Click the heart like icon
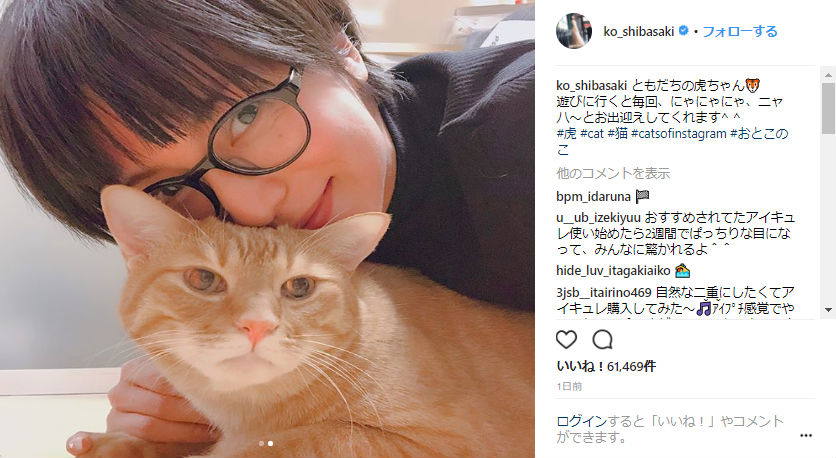Viewport: 836px width, 458px height. 566,339
